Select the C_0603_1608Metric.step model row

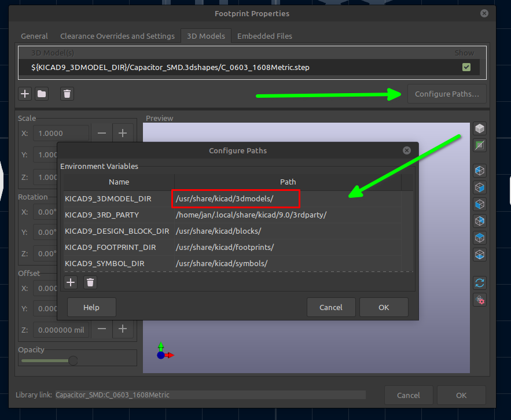[x=249, y=67]
